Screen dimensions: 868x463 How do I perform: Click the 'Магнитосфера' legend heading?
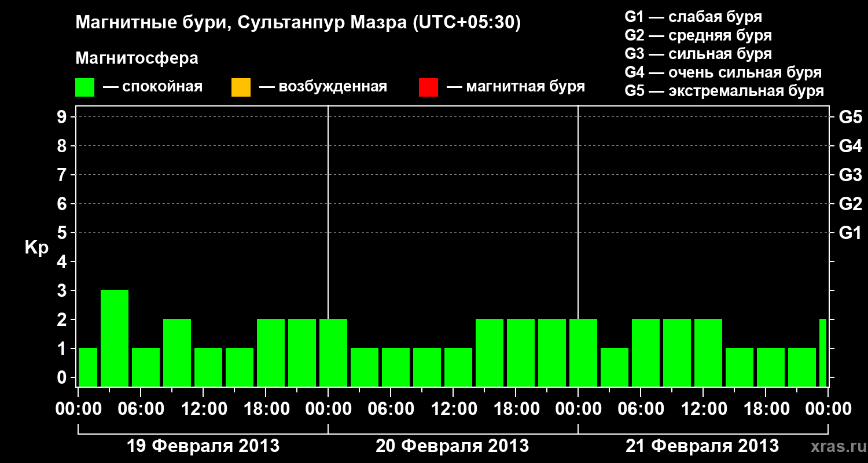click(x=137, y=58)
